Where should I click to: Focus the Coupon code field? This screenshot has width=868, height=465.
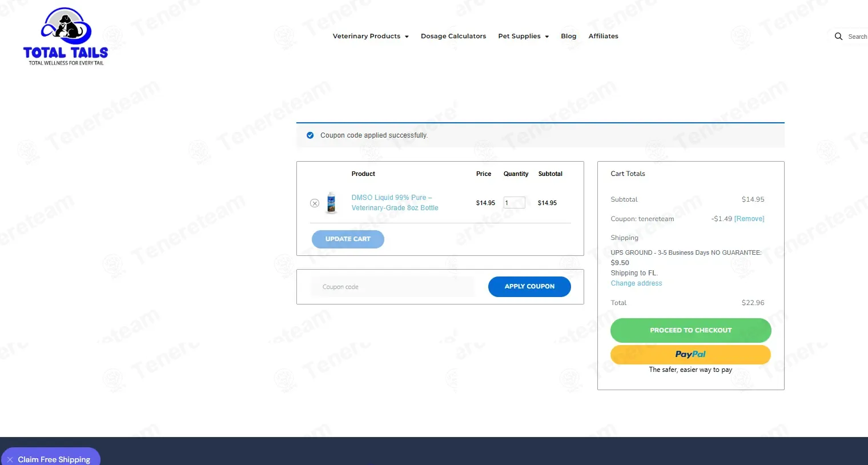393,287
